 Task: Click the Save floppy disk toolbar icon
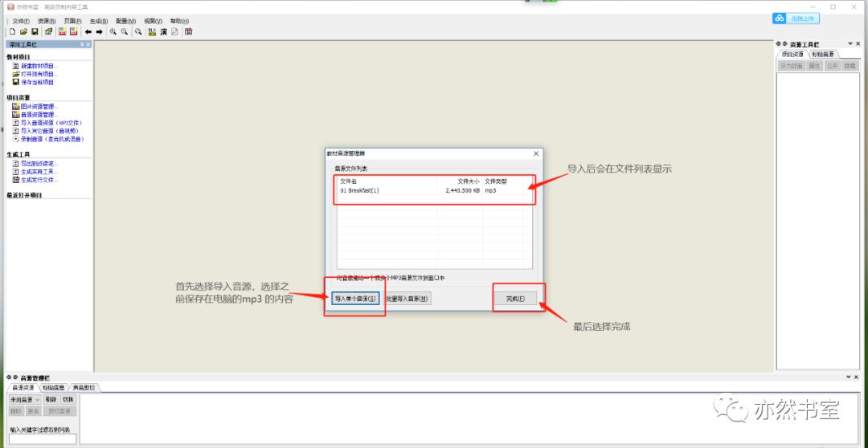pos(35,31)
